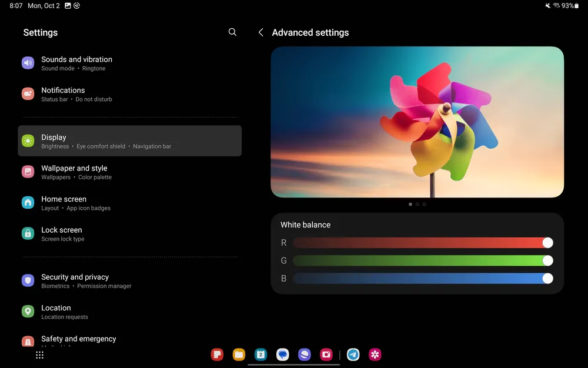The width and height of the screenshot is (588, 368).
Task: Open the Messages app in the dock
Action: coord(283,354)
